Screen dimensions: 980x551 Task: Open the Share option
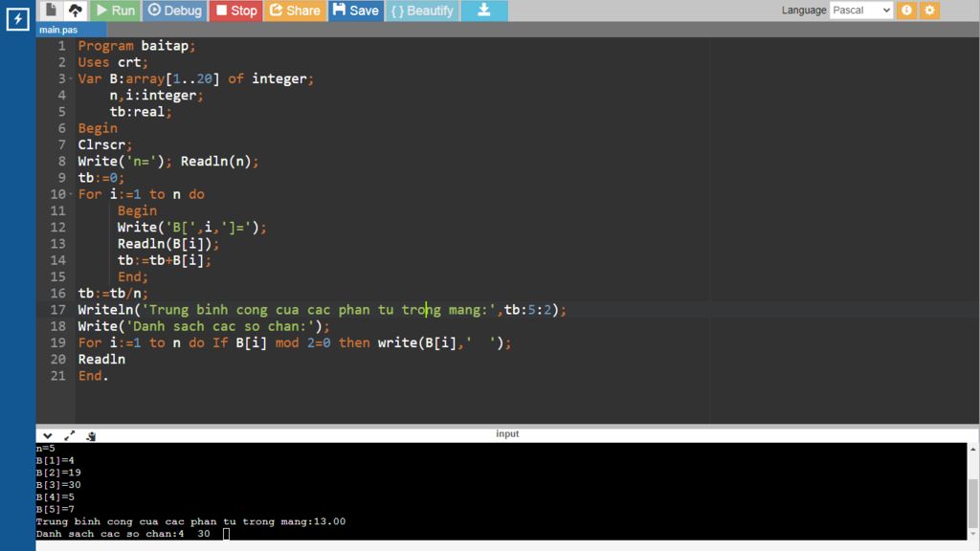[295, 10]
